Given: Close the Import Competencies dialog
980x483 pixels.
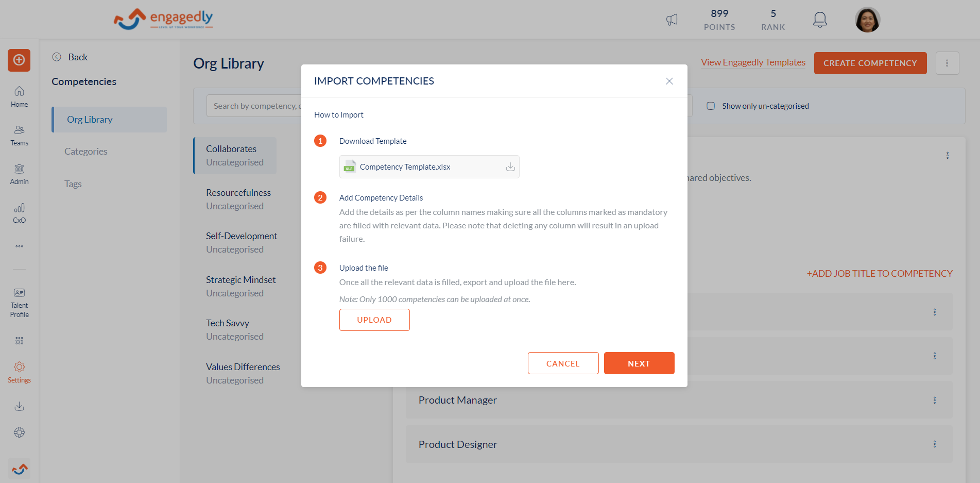Looking at the screenshot, I should tap(669, 81).
